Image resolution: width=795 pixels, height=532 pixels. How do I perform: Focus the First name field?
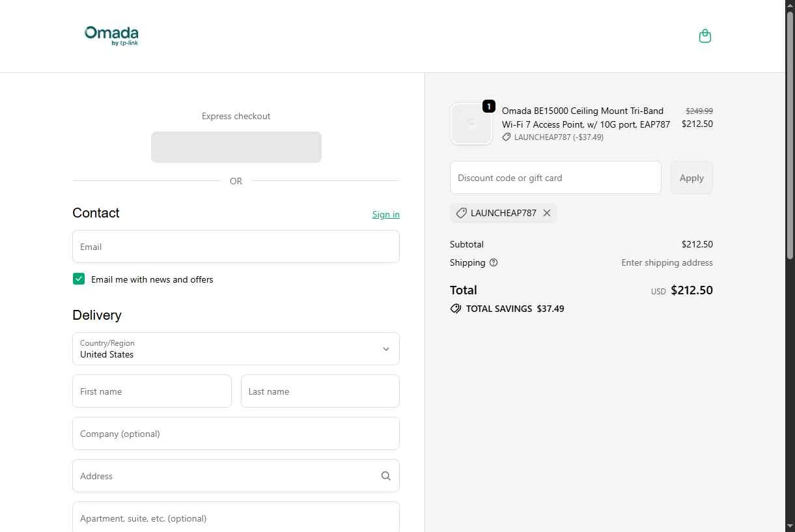pos(152,391)
